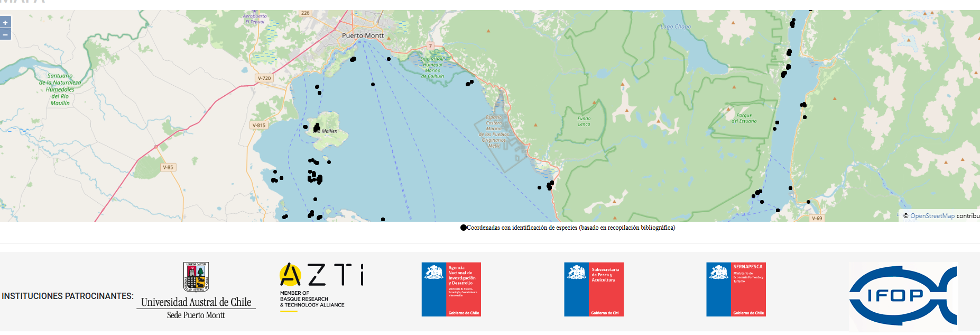Click the V-69 road shield
This screenshot has height=335, width=980.
point(817,218)
